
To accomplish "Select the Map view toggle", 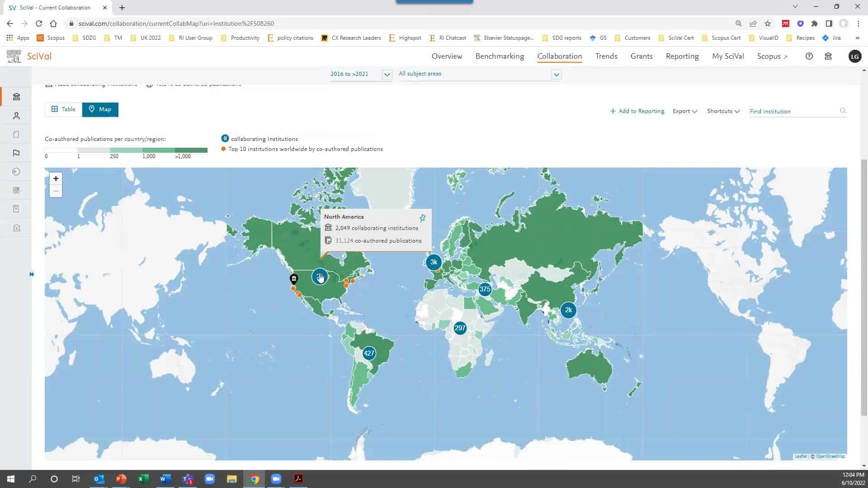I will pyautogui.click(x=100, y=109).
